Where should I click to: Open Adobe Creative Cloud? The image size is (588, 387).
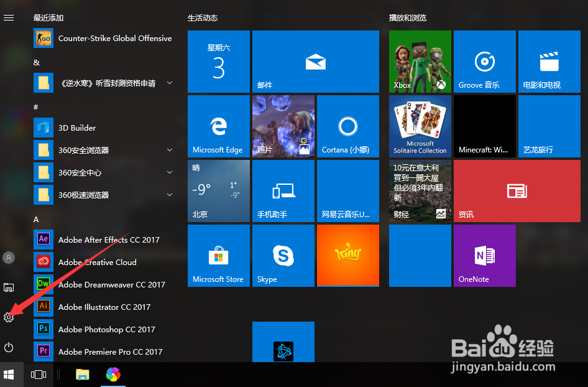coord(103,263)
